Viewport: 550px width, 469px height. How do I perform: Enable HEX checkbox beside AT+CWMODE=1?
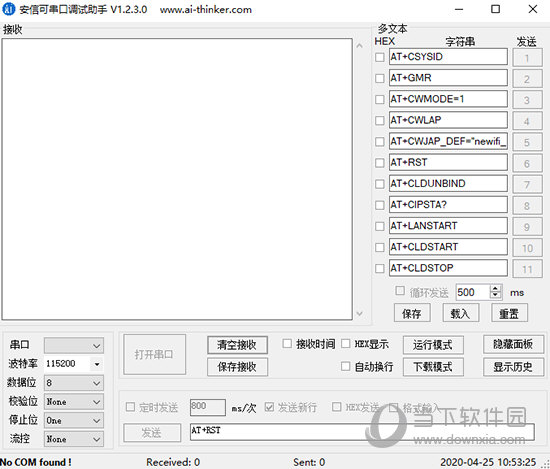coord(380,99)
